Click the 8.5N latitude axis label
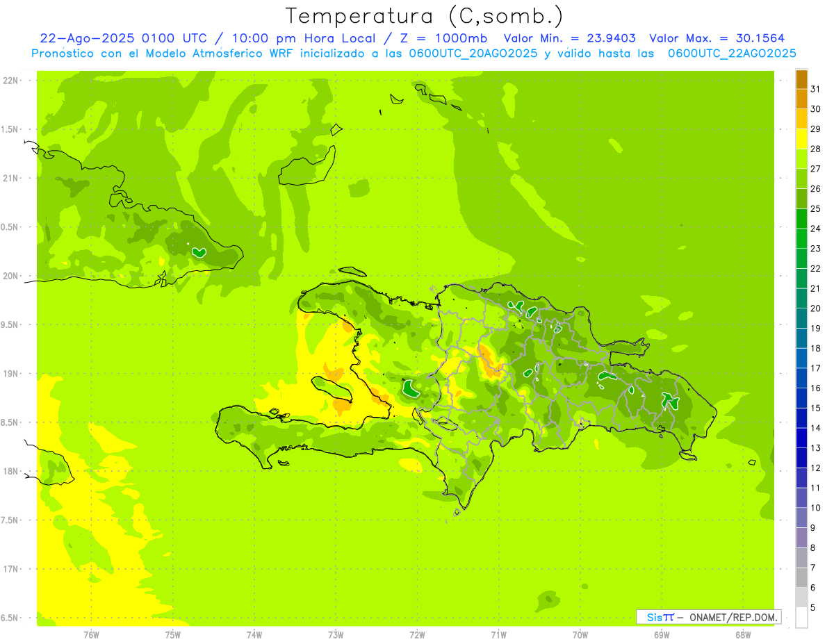The image size is (834, 644). pyautogui.click(x=10, y=422)
